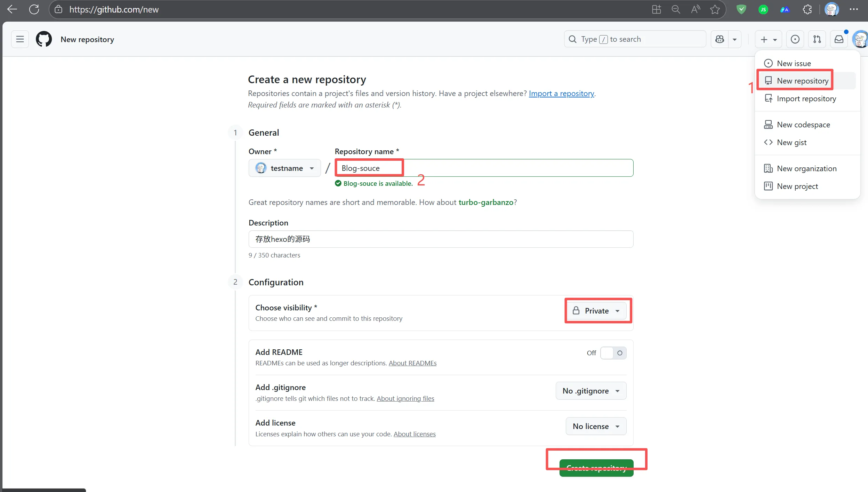
Task: Open the No license dropdown
Action: click(596, 426)
